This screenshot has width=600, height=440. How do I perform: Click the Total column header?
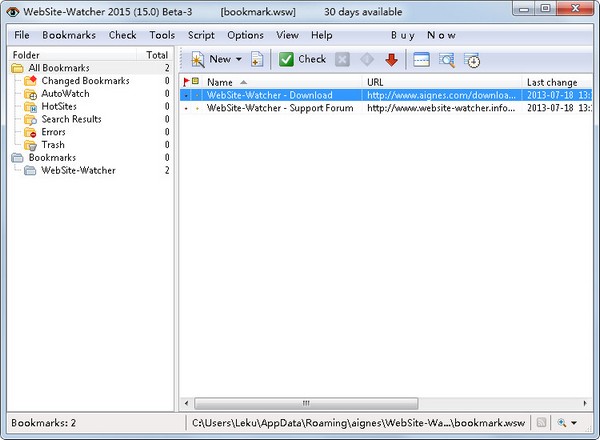click(157, 55)
